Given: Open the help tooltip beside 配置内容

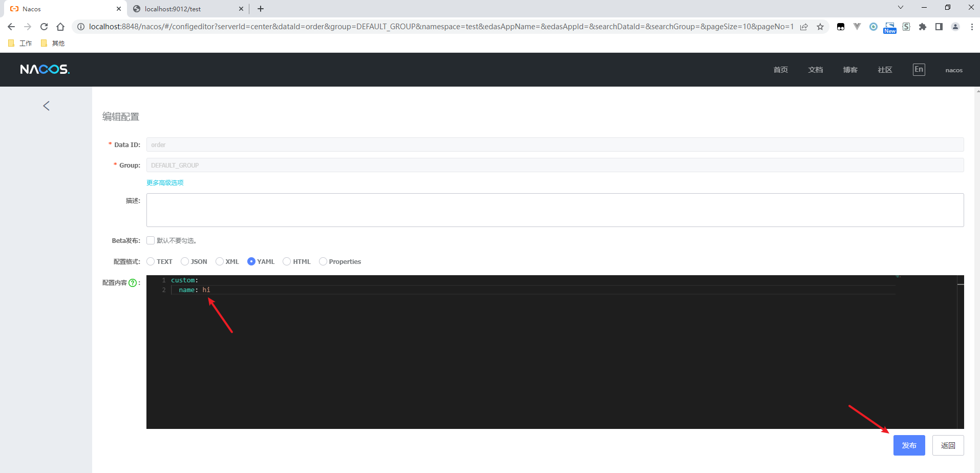Looking at the screenshot, I should pos(133,282).
